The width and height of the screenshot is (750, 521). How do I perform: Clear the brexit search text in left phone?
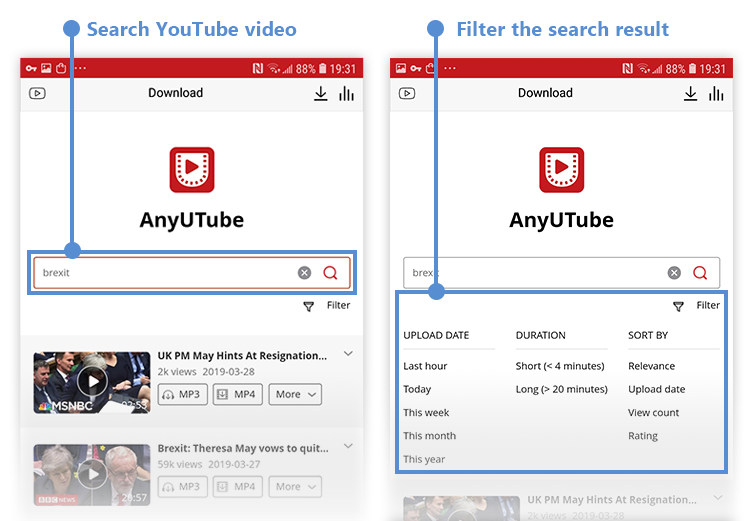[304, 273]
